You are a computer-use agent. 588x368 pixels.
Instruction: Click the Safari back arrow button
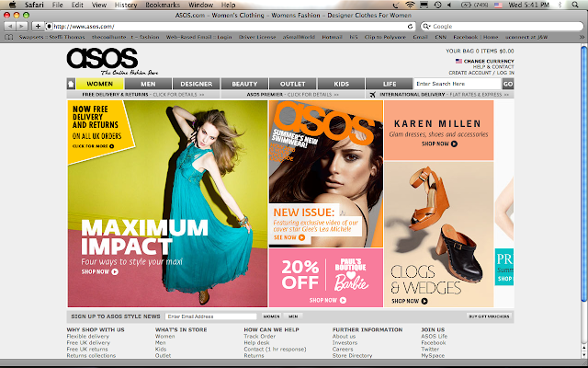[x=10, y=27]
